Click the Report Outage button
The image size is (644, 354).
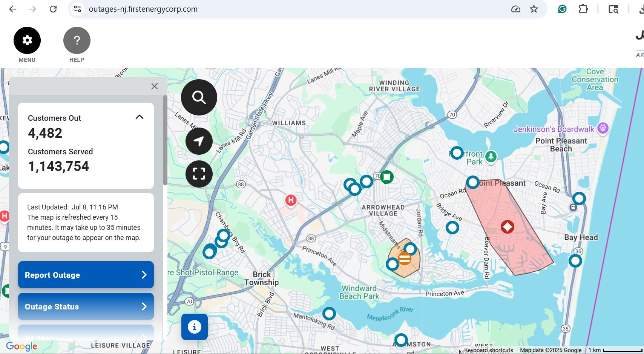coord(86,275)
